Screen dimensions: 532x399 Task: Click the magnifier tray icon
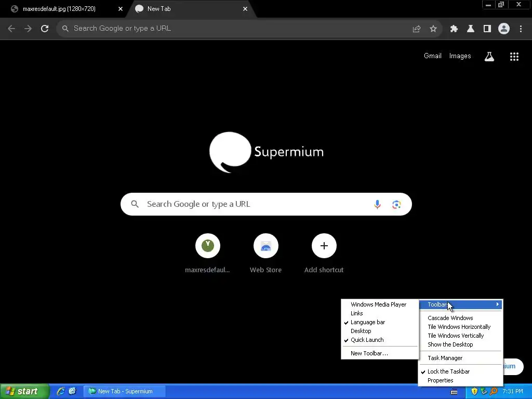tap(494, 391)
